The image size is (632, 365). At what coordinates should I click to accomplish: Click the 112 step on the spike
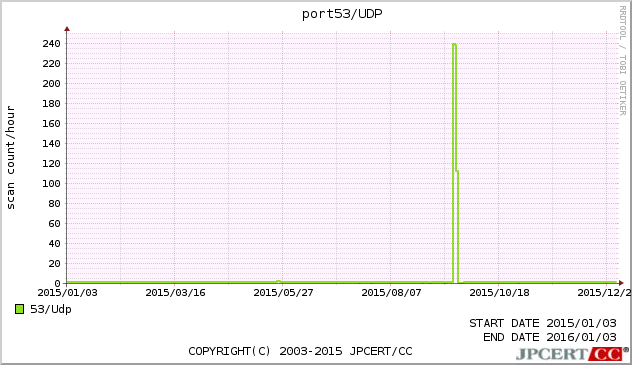point(457,171)
